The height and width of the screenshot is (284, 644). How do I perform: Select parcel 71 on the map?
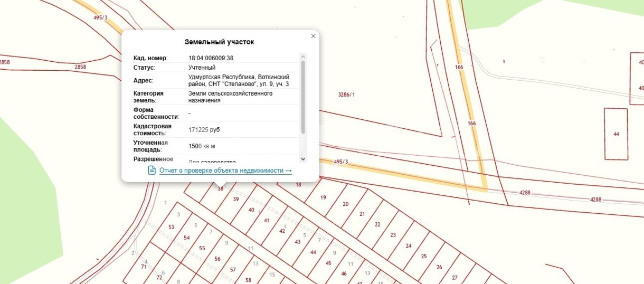pos(144,267)
